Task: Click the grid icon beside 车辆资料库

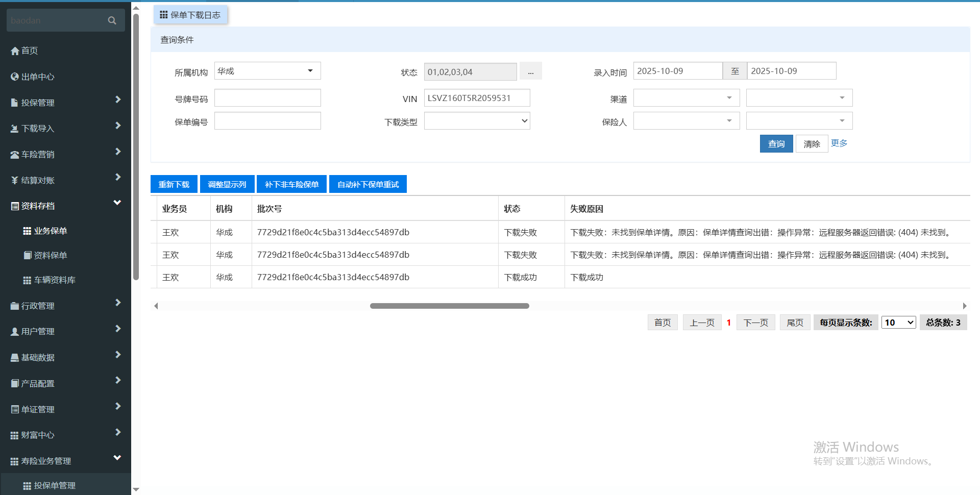Action: point(27,280)
